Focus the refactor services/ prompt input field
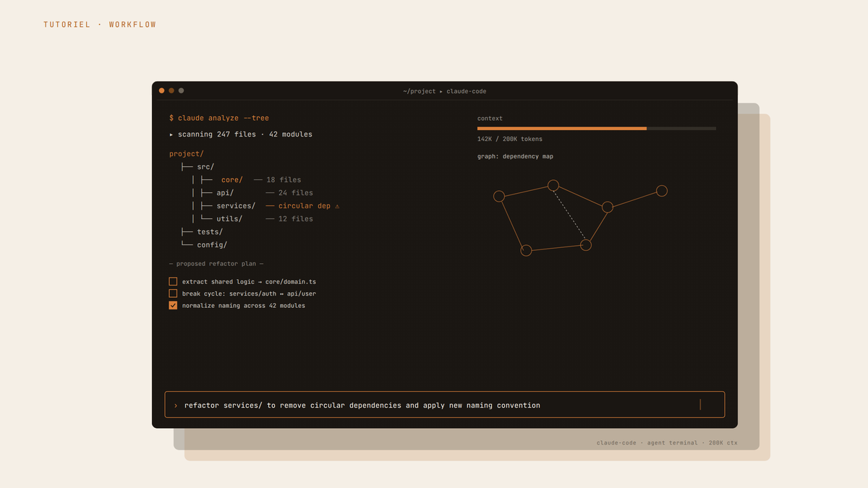The height and width of the screenshot is (488, 868). pyautogui.click(x=445, y=405)
